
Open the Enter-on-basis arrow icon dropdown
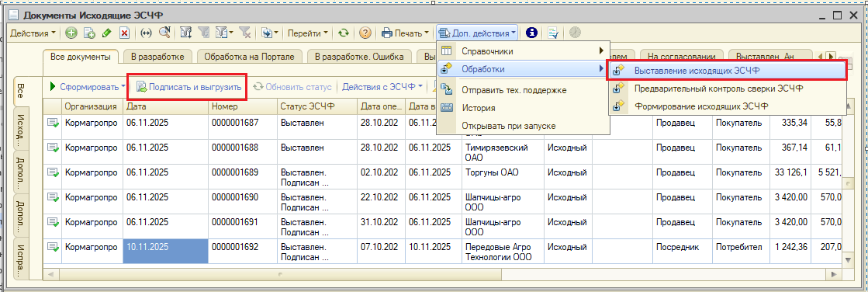270,33
